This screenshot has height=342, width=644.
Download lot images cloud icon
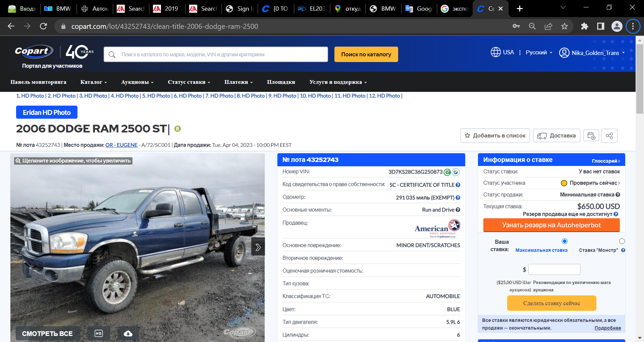[x=128, y=334]
